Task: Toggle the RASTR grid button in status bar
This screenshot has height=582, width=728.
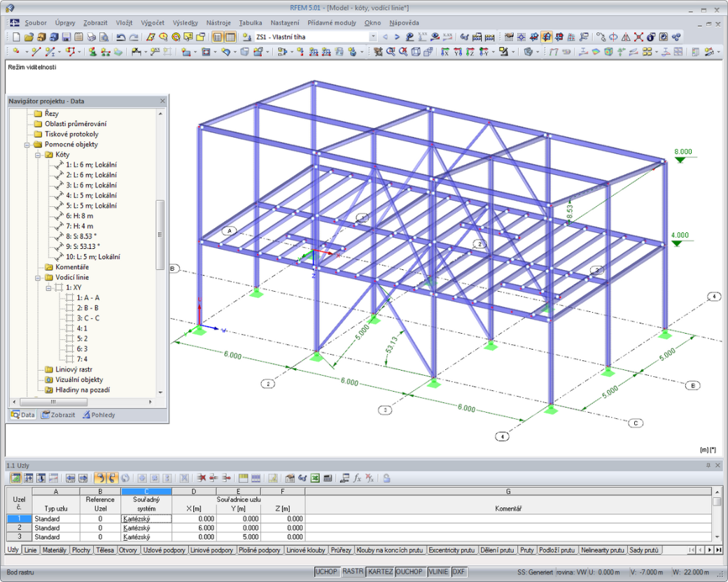Action: pos(352,572)
